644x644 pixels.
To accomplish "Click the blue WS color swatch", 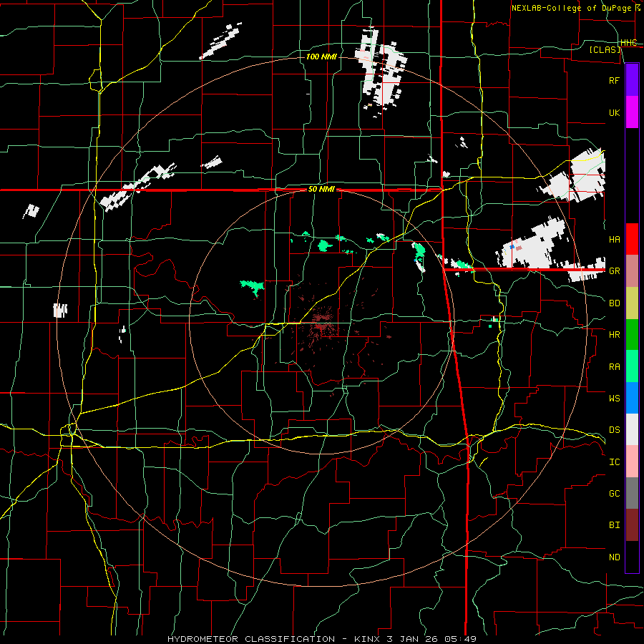I will [x=632, y=398].
